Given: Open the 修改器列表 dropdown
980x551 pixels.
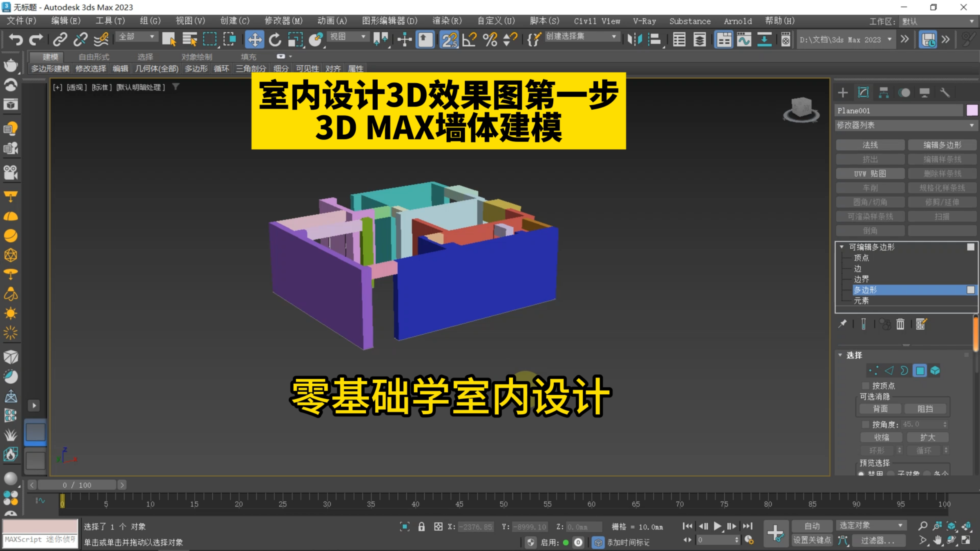Looking at the screenshot, I should [x=906, y=125].
